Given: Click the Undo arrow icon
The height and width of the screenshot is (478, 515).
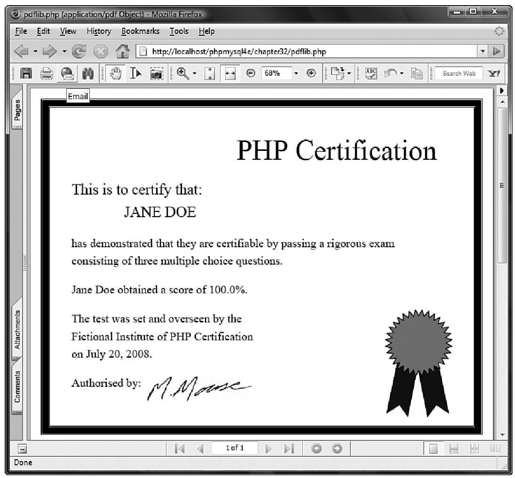Looking at the screenshot, I should 391,73.
